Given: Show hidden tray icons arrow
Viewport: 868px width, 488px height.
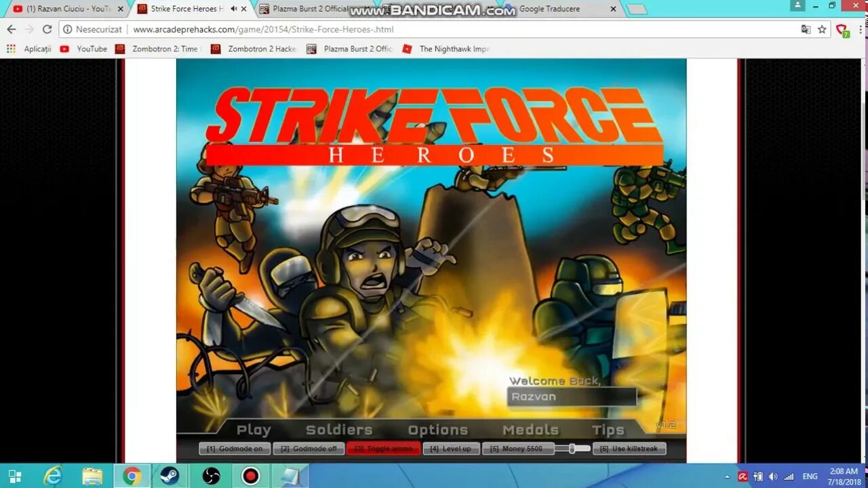Looking at the screenshot, I should point(727,476).
